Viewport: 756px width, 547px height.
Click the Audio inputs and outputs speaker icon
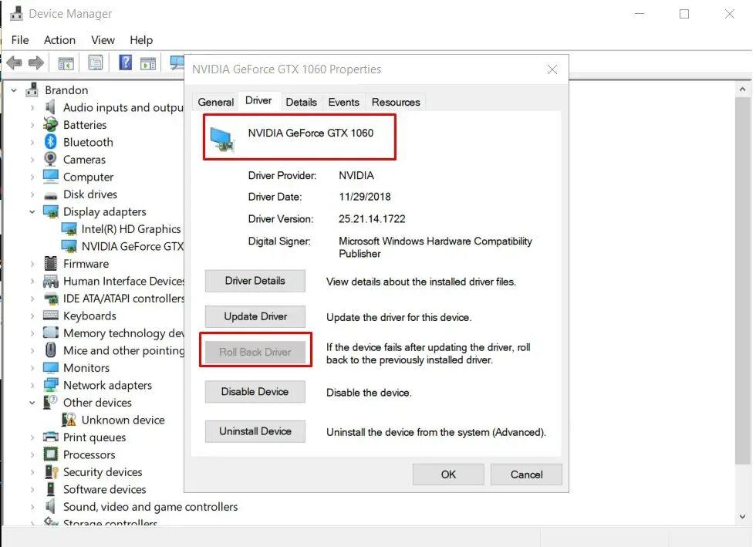click(50, 107)
